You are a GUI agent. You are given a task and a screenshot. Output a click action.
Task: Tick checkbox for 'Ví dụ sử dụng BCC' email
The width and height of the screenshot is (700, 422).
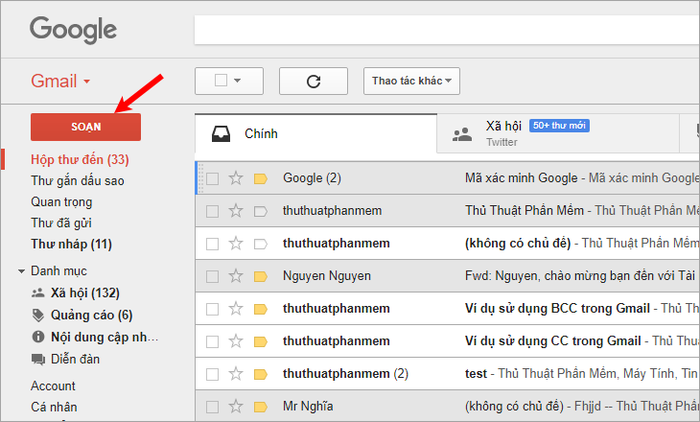(212, 309)
